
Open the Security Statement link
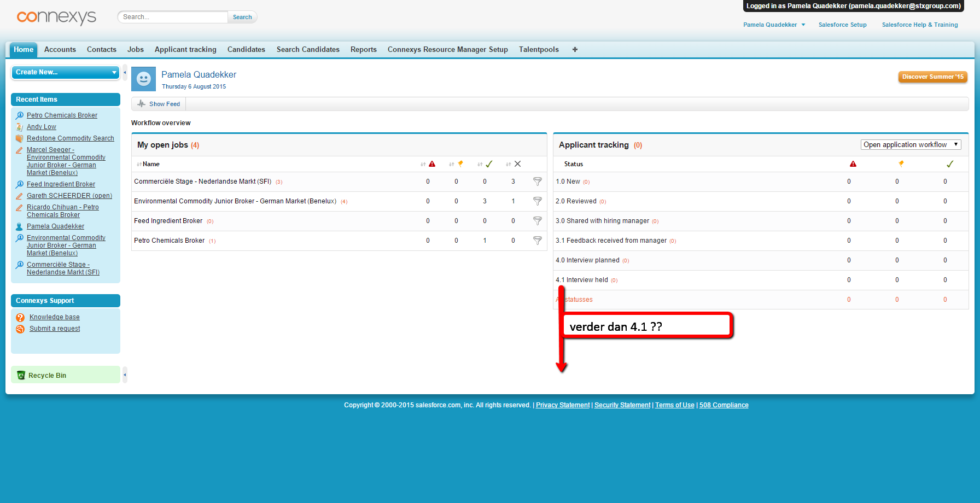click(x=622, y=405)
